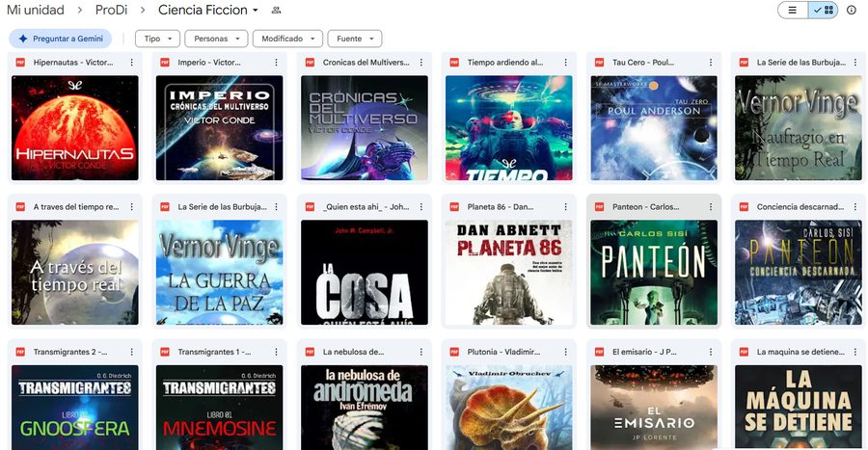This screenshot has height=450, width=868.
Task: Switch to list layout view
Action: 793,10
